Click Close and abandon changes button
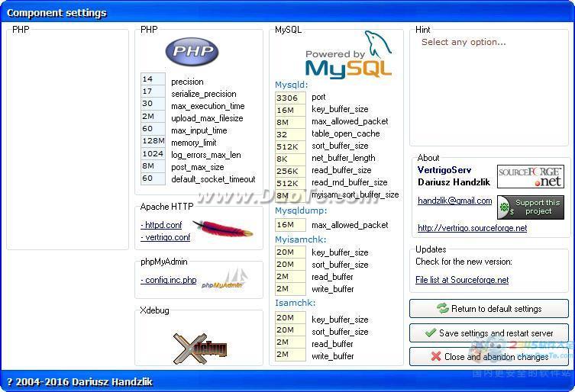The height and width of the screenshot is (392, 575). pos(489,356)
